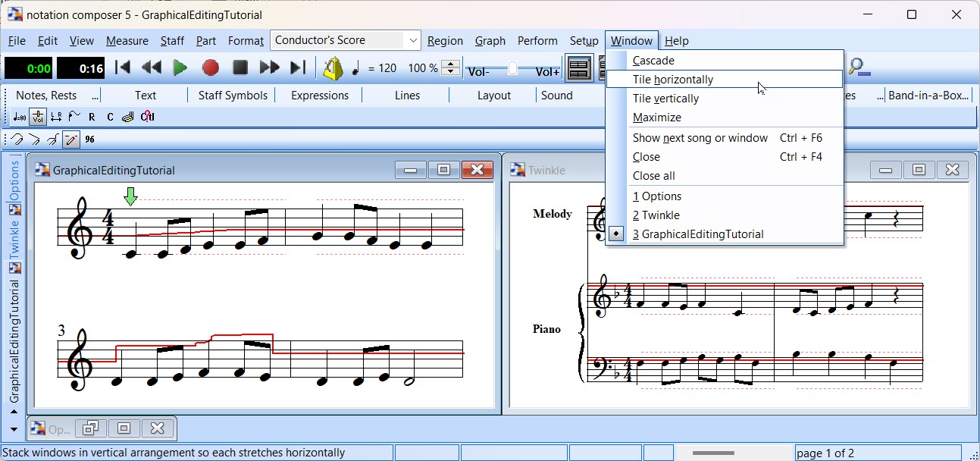Click the page view layout icon
The height and width of the screenshot is (461, 980).
click(x=579, y=68)
